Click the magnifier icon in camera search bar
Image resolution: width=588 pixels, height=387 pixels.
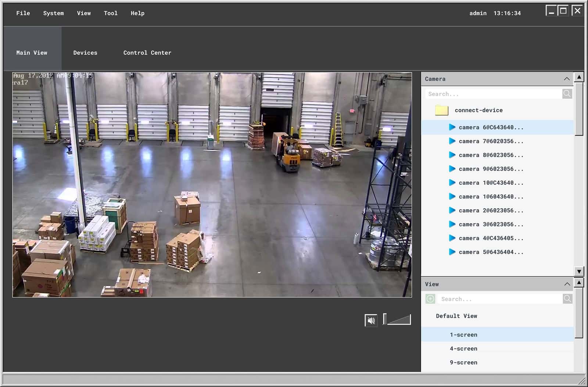coord(567,94)
